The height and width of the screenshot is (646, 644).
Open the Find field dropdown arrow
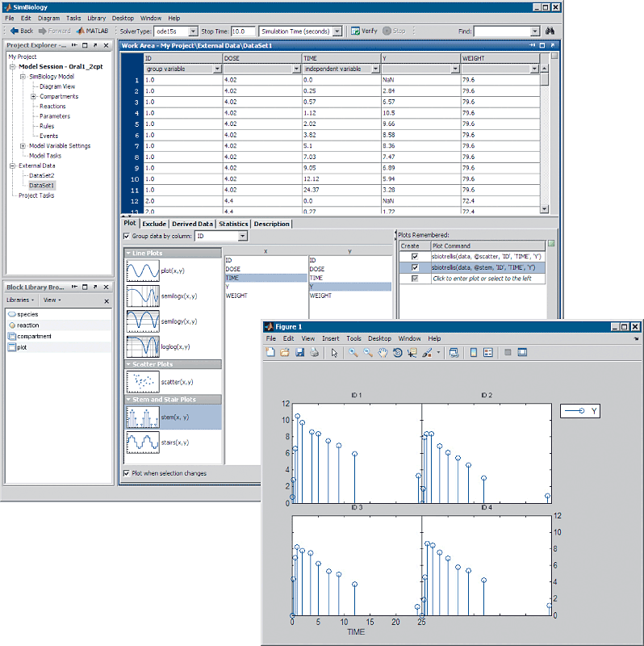click(x=534, y=31)
